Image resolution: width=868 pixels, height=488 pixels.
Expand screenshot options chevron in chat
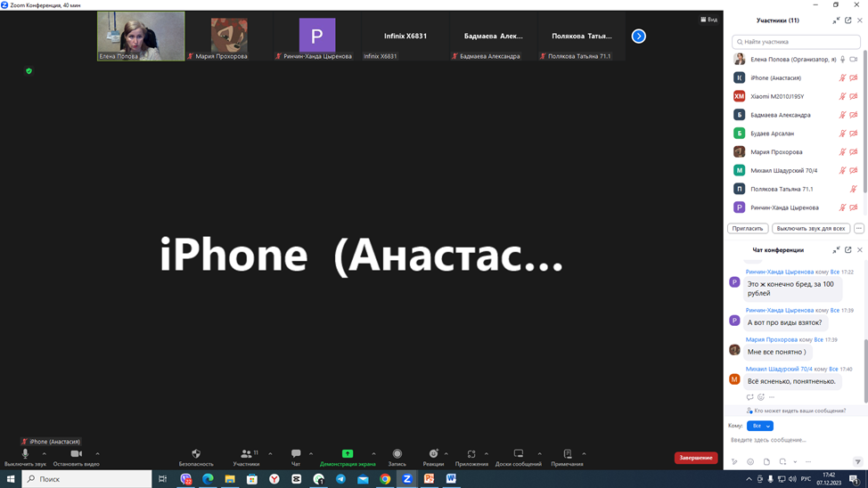(x=795, y=461)
